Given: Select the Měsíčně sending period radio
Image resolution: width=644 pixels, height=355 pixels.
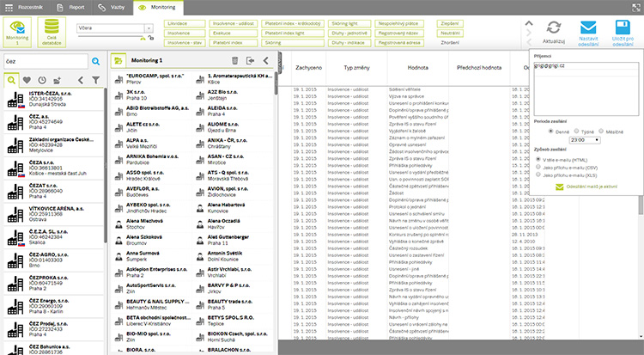Looking at the screenshot, I should point(601,132).
